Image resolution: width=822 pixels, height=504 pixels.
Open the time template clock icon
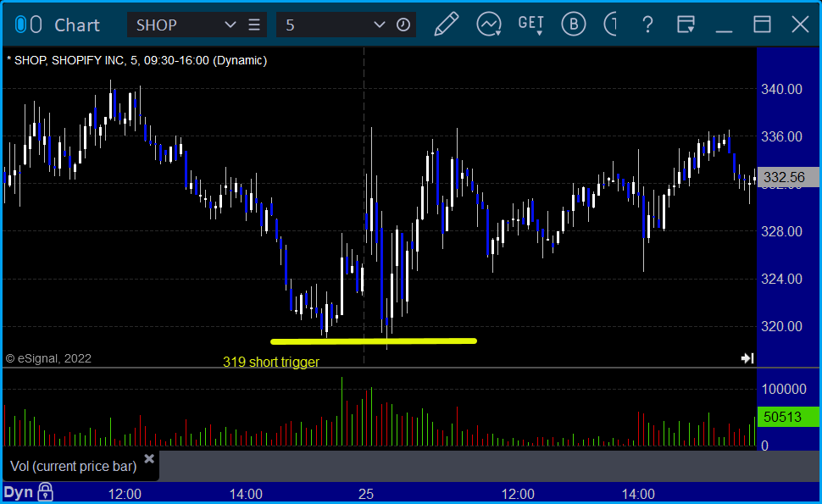pyautogui.click(x=403, y=25)
